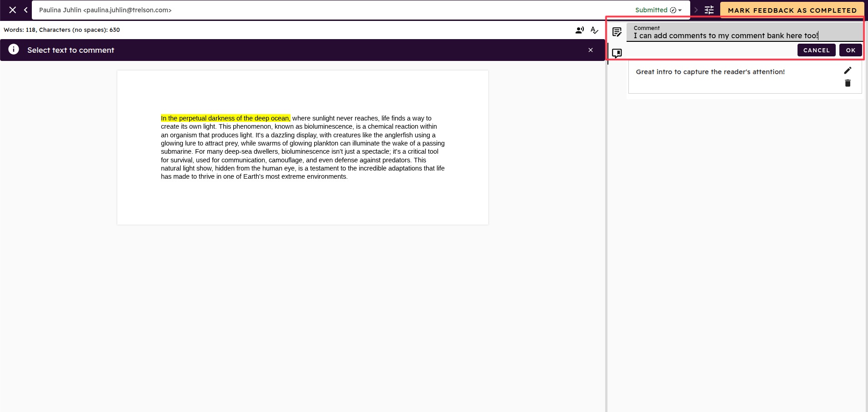Cancel the new comment

click(x=816, y=50)
